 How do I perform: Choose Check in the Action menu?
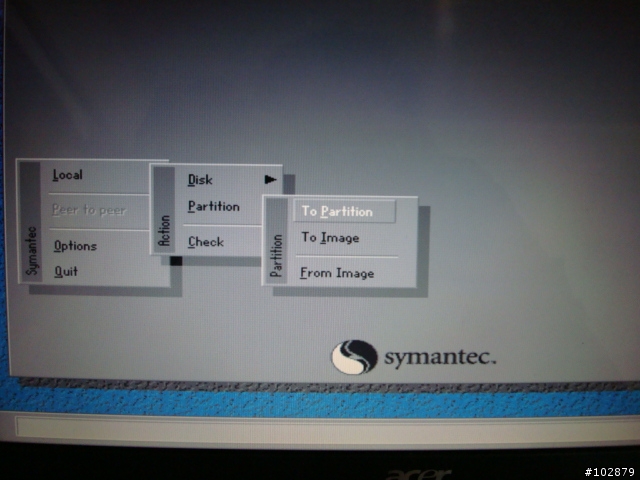tap(206, 242)
